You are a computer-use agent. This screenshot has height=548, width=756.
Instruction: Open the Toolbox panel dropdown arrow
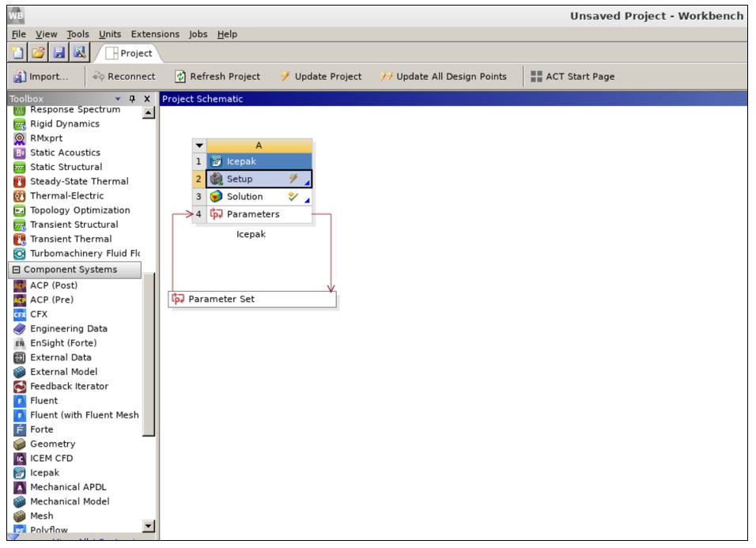coord(118,99)
